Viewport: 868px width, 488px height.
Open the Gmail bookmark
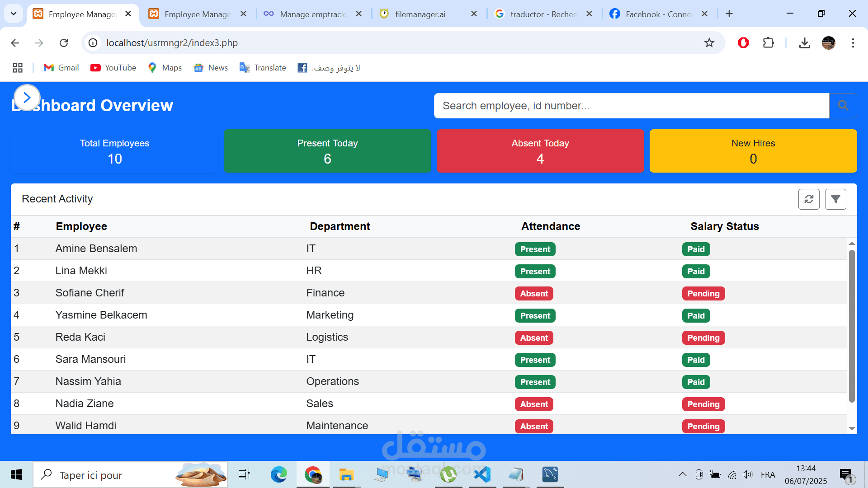(x=61, y=68)
